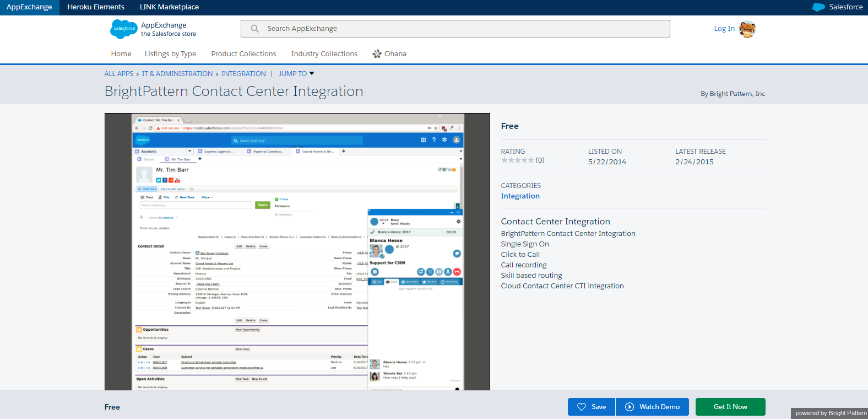This screenshot has height=419, width=868.
Task: Open Industry Collections menu
Action: point(324,54)
